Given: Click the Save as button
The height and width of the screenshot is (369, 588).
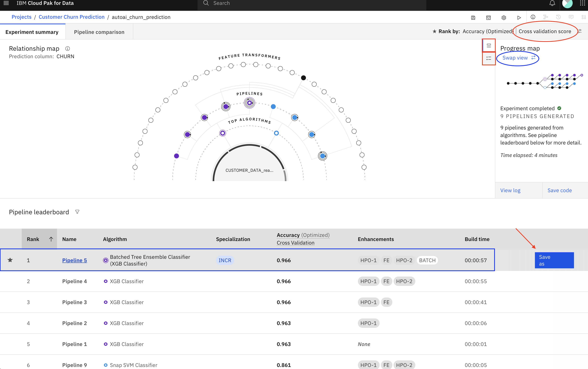Looking at the screenshot, I should point(554,260).
